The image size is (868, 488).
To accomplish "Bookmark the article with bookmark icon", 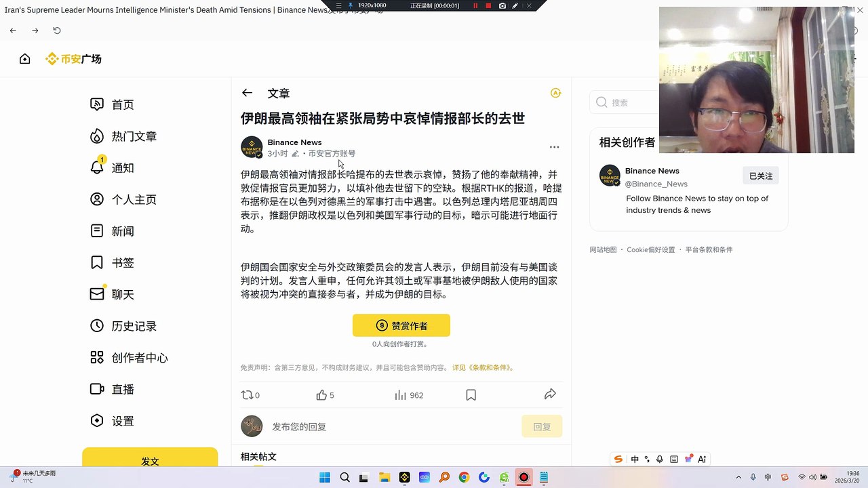I will click(471, 395).
